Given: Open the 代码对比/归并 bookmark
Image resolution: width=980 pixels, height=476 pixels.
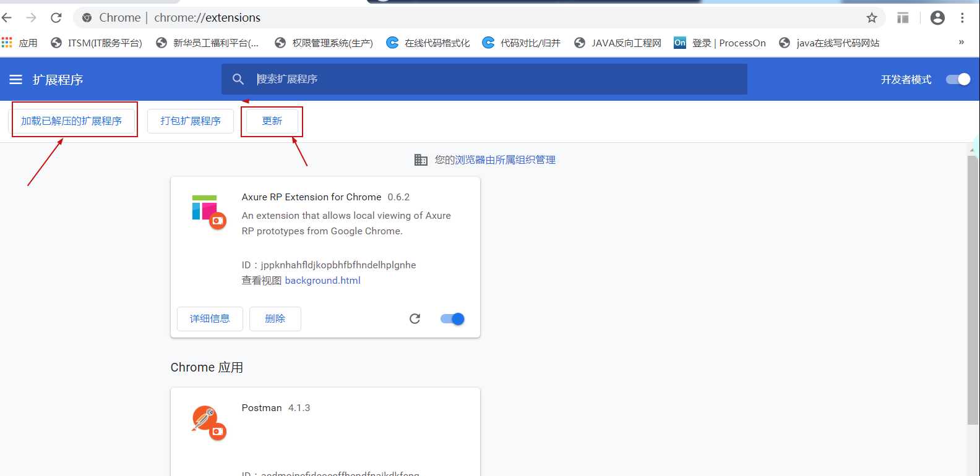Looking at the screenshot, I should tap(522, 43).
